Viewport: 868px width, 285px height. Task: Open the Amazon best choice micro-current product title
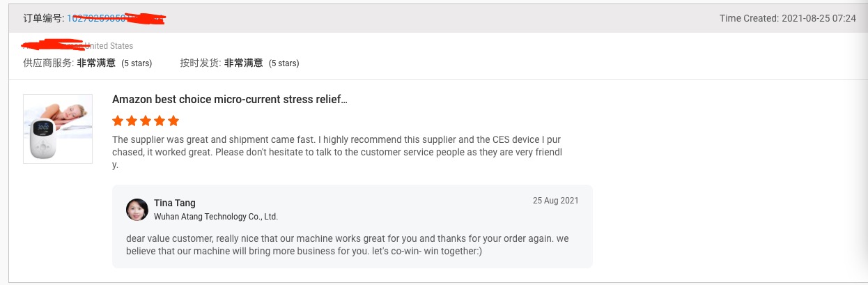[x=230, y=99]
